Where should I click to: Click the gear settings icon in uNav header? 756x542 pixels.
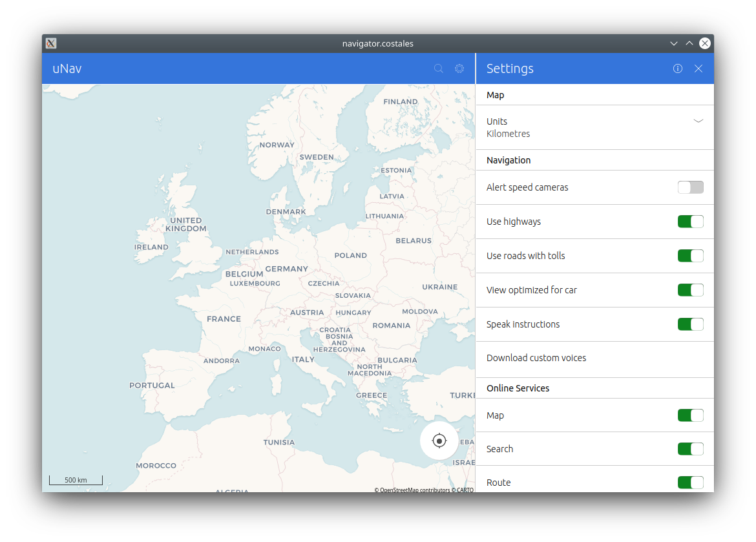coord(459,68)
